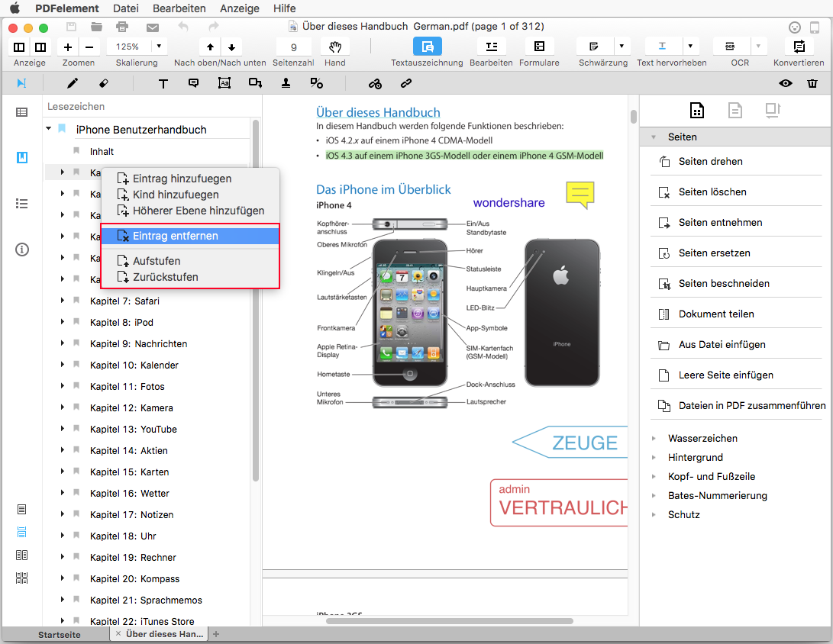The height and width of the screenshot is (644, 833).
Task: Switch to the Startseite tab
Action: pos(59,634)
